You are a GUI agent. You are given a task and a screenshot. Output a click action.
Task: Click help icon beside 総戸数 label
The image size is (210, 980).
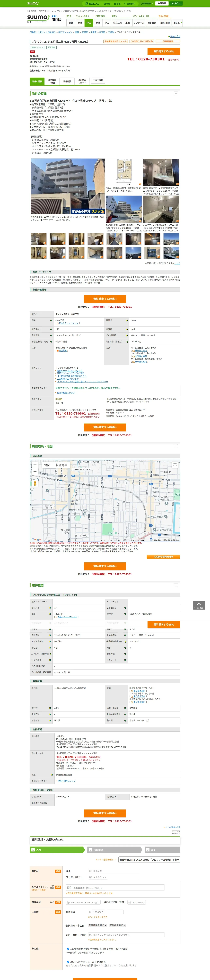tap(127, 329)
